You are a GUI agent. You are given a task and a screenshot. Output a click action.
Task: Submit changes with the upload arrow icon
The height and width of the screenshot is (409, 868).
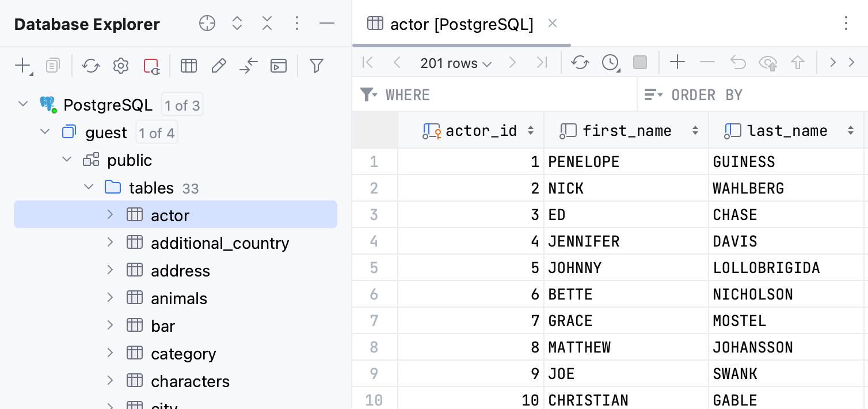[x=798, y=62]
